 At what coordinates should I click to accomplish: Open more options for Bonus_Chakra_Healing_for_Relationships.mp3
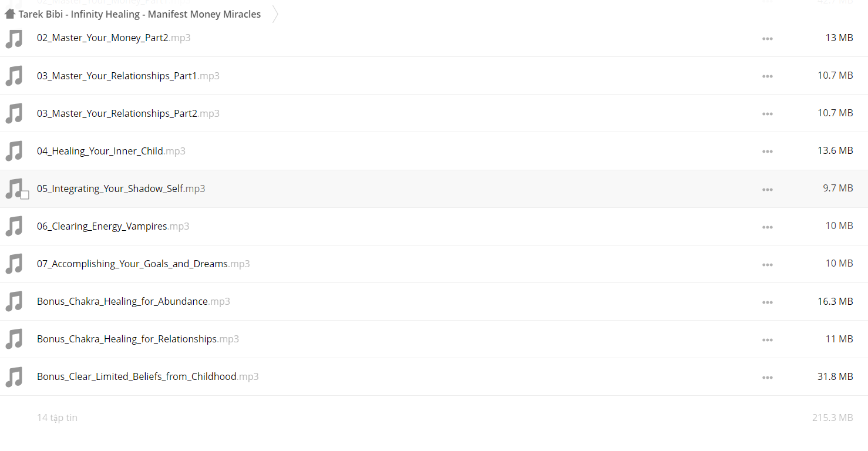pos(768,339)
